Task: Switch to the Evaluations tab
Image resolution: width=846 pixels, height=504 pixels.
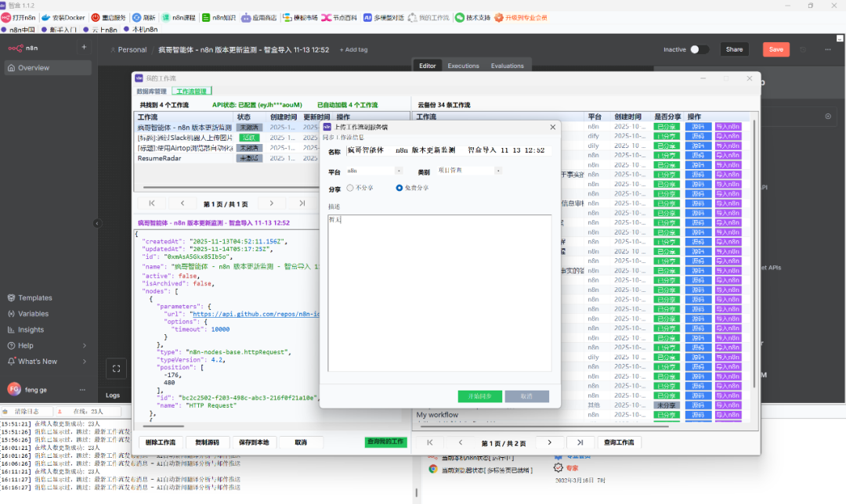Action: [507, 66]
